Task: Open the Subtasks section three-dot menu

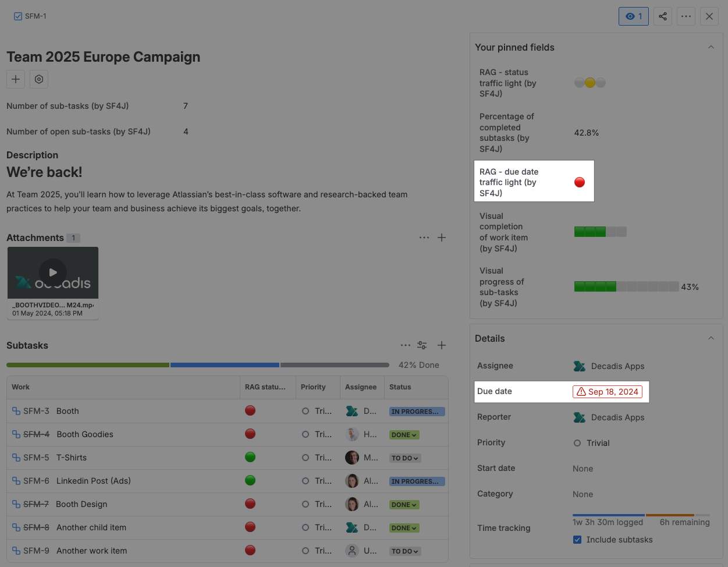Action: click(x=406, y=345)
